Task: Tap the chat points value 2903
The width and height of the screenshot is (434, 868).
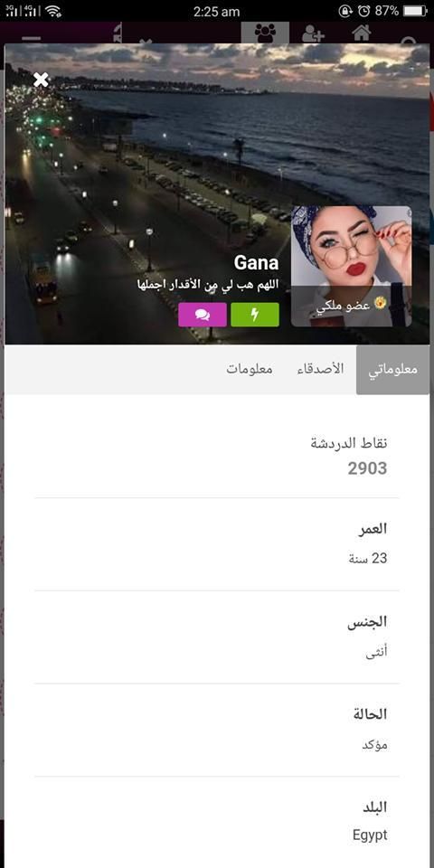Action: click(x=368, y=469)
